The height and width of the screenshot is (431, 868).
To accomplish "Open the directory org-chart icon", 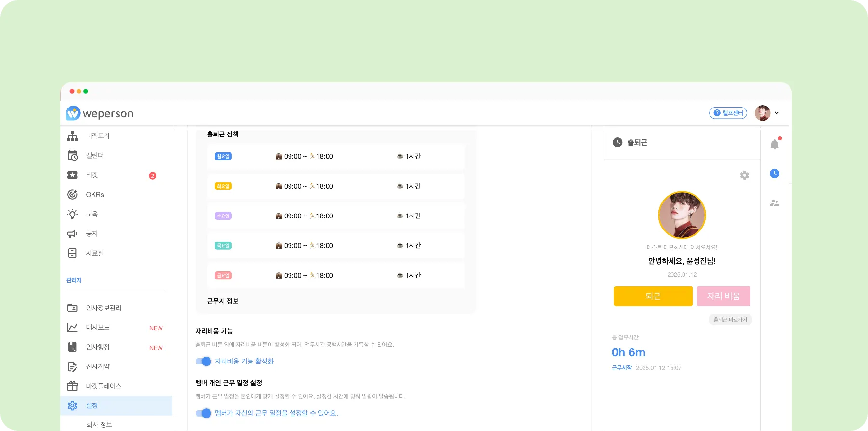I will click(72, 136).
